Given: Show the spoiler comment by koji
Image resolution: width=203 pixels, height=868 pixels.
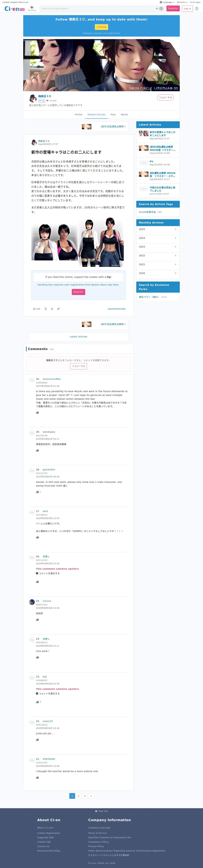Looking at the screenshot, I should (48, 693).
